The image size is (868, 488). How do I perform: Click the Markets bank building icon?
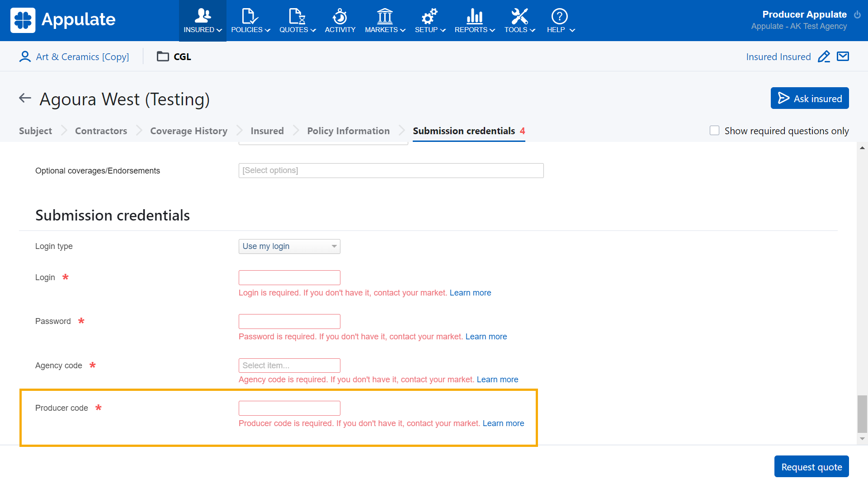[385, 17]
